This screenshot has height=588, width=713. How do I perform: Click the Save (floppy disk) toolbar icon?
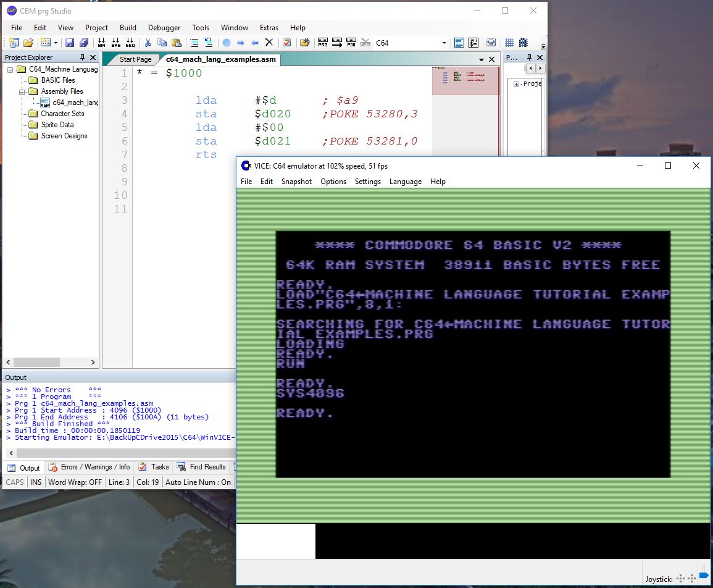pos(70,43)
